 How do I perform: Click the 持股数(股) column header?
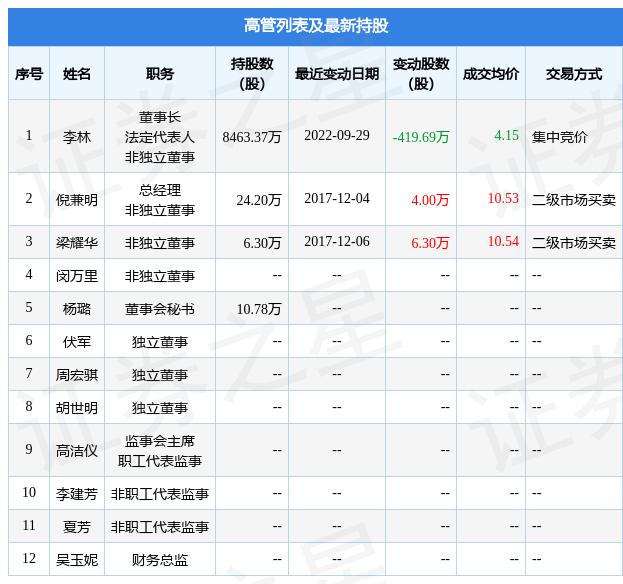pyautogui.click(x=252, y=73)
